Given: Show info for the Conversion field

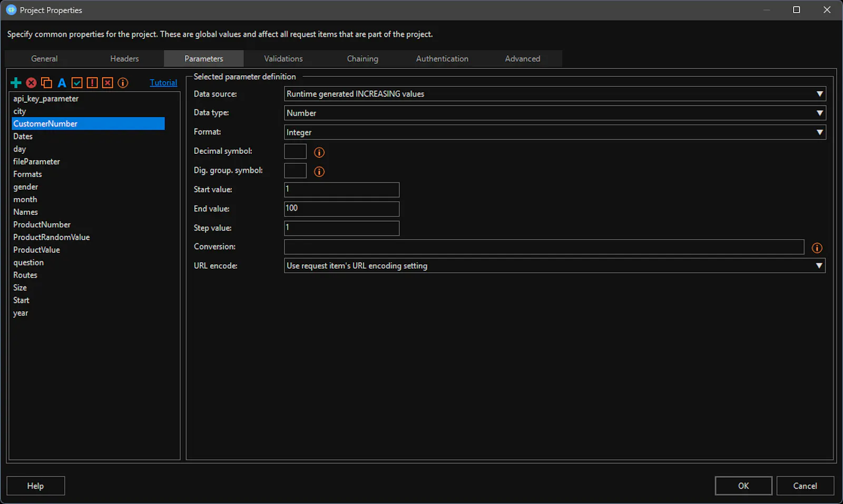Looking at the screenshot, I should click(817, 248).
